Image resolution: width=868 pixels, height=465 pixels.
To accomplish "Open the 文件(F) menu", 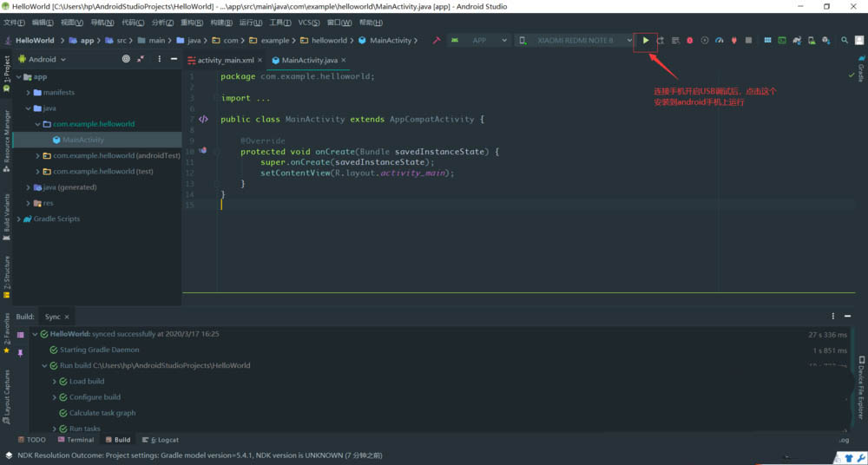I will click(x=15, y=23).
